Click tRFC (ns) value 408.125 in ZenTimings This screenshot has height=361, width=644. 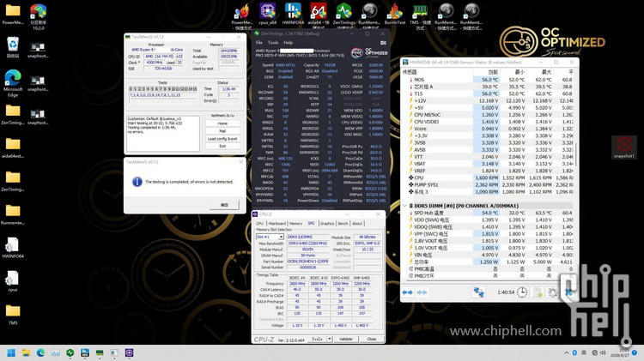tap(285, 159)
